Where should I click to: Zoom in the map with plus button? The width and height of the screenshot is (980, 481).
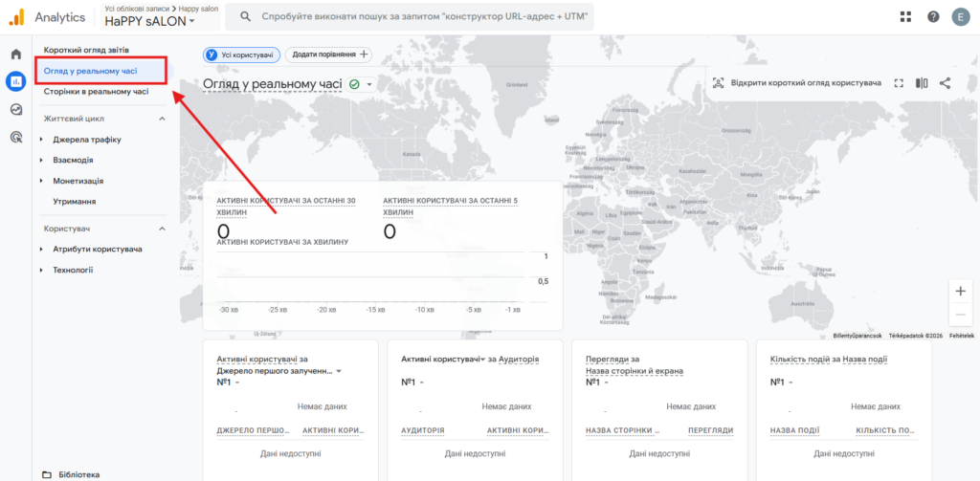pyautogui.click(x=961, y=291)
